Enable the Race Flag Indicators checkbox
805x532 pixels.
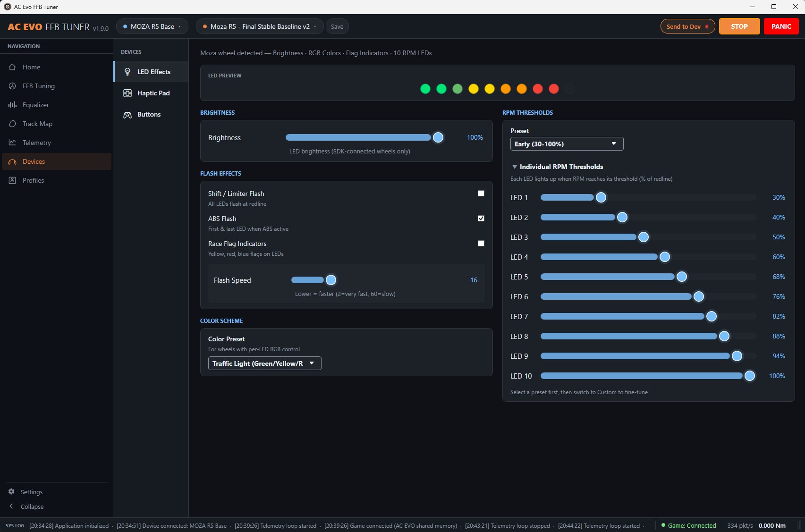click(481, 244)
